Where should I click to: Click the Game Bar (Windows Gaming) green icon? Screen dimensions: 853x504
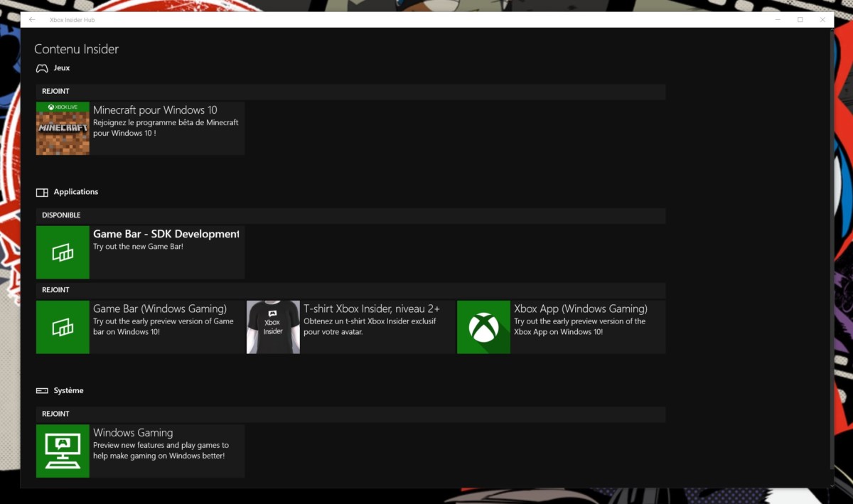pyautogui.click(x=63, y=327)
